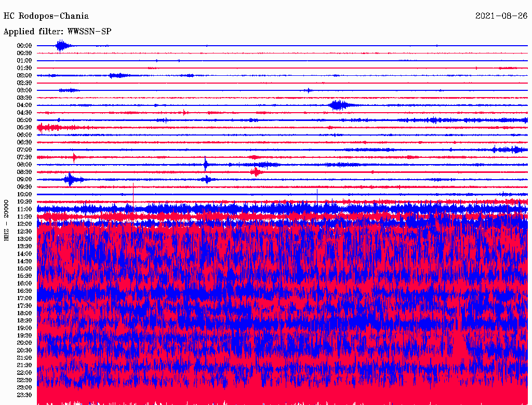Click the 00:00 time row label

click(x=24, y=46)
